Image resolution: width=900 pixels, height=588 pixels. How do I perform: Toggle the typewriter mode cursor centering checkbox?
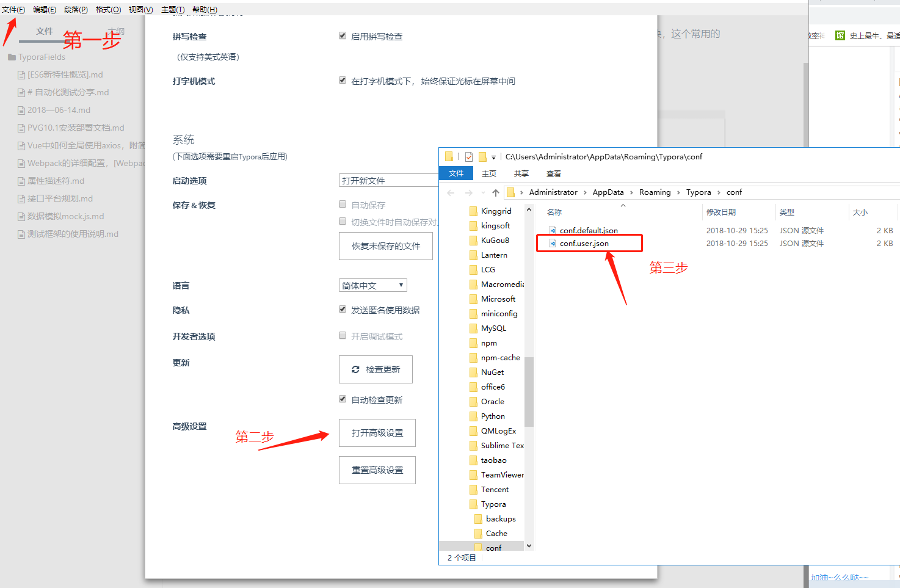coord(343,80)
